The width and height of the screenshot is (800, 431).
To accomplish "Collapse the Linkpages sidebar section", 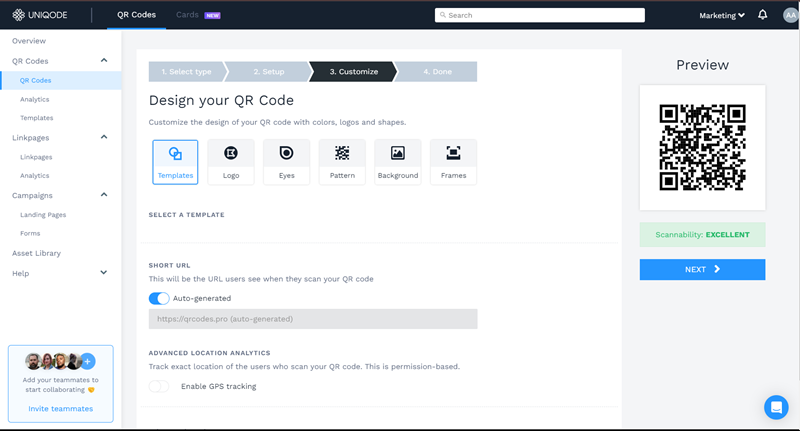I will pos(104,137).
